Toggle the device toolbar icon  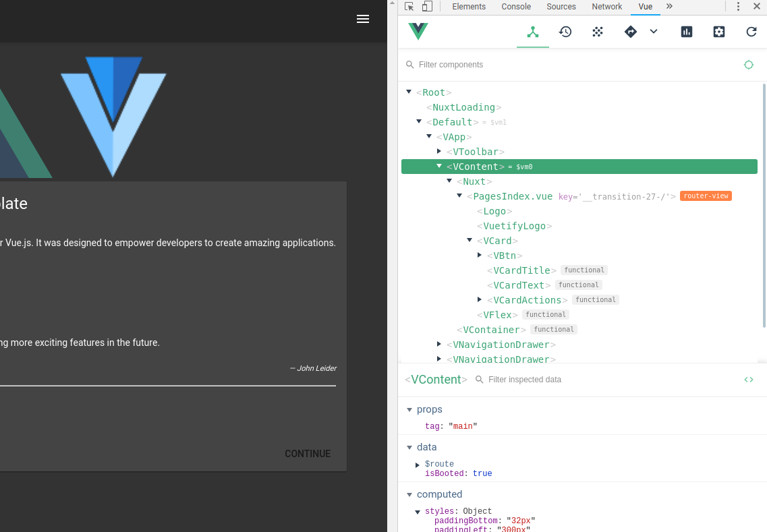click(427, 6)
